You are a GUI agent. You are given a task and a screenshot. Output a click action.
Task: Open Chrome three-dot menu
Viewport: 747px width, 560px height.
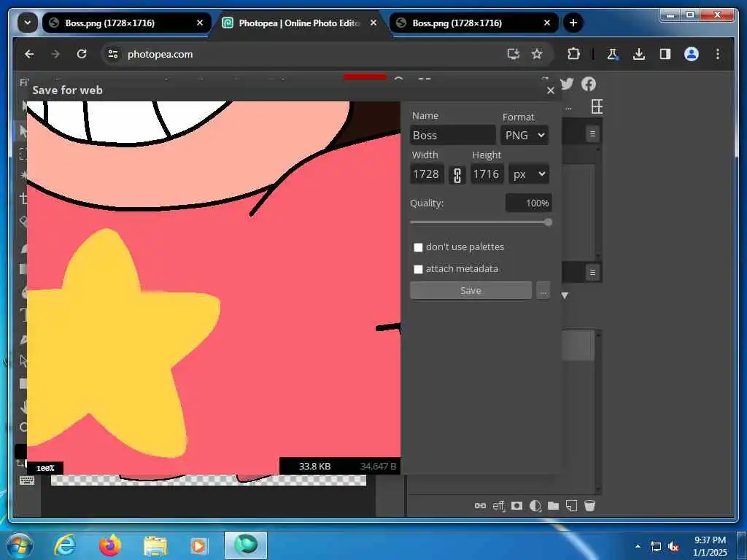point(718,54)
